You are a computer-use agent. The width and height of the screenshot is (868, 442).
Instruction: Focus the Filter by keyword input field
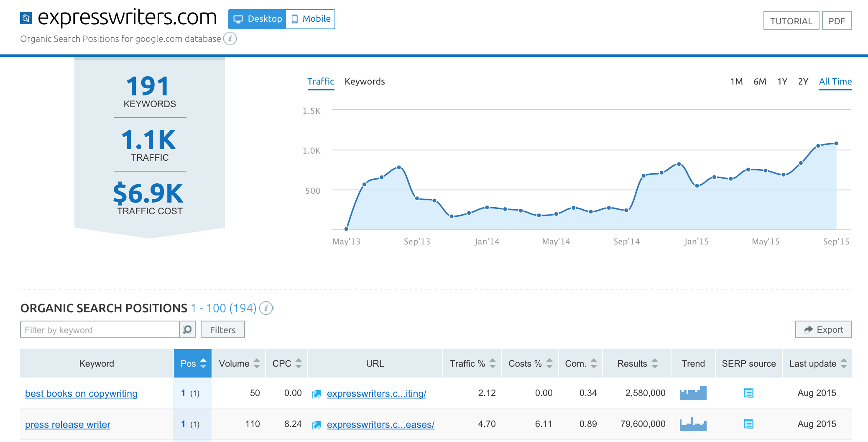pyautogui.click(x=100, y=330)
